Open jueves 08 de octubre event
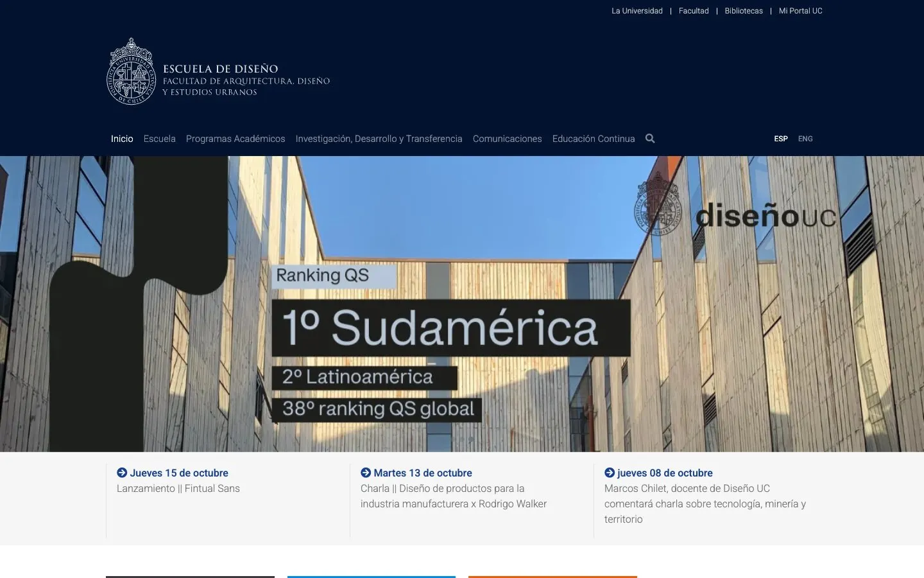Image resolution: width=924 pixels, height=578 pixels. point(665,473)
